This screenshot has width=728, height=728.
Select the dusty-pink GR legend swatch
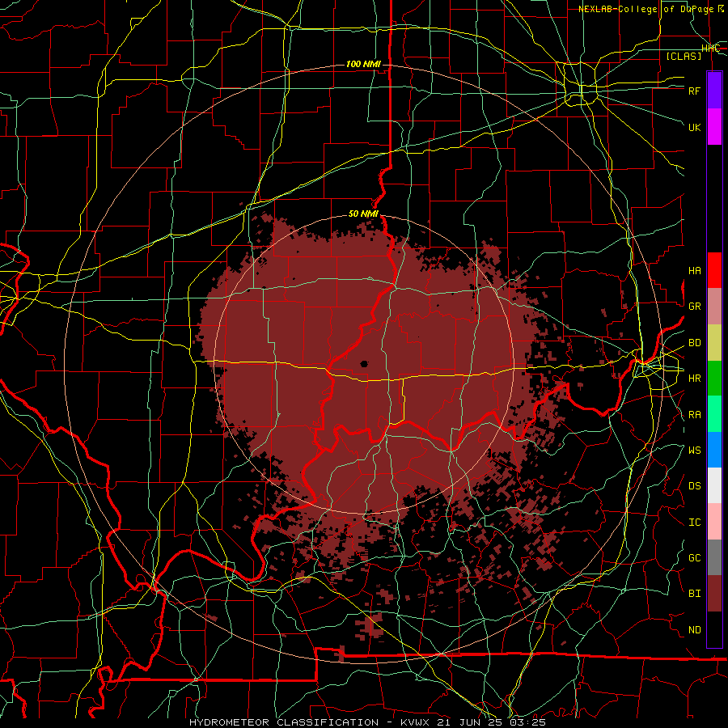(714, 307)
